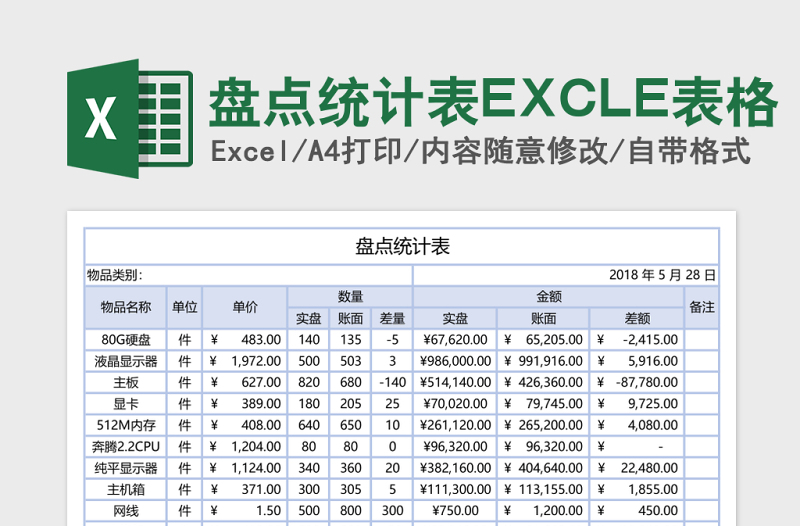Click the unit price 1,972.00 cell

[x=245, y=361]
